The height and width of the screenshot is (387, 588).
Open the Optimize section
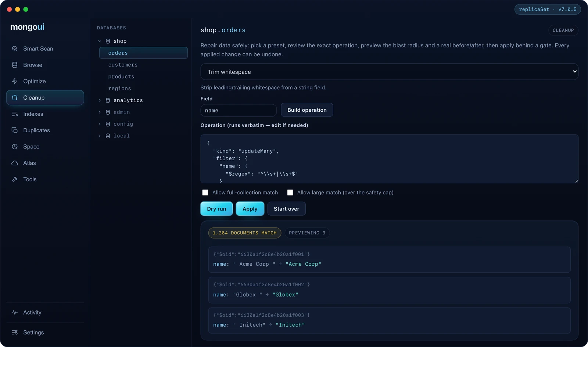[x=45, y=81]
